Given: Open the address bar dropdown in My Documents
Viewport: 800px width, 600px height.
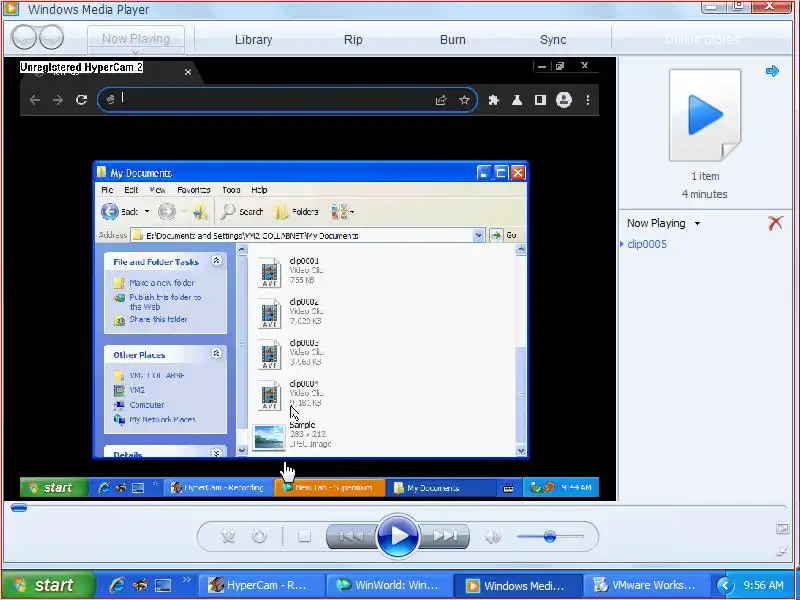Looking at the screenshot, I should 478,235.
